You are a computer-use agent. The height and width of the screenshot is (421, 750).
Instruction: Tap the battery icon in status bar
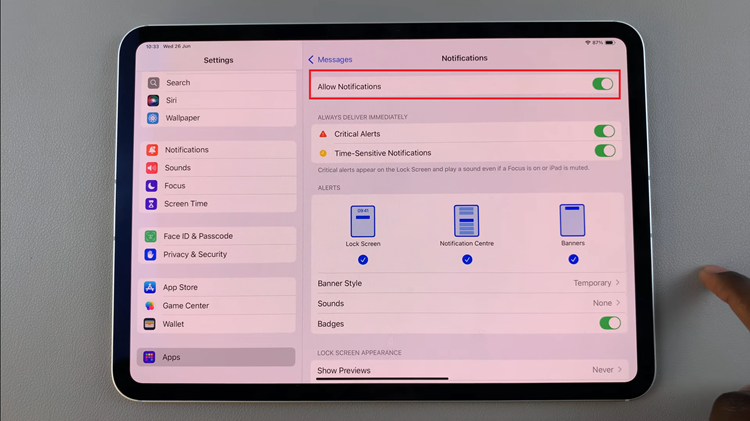610,43
